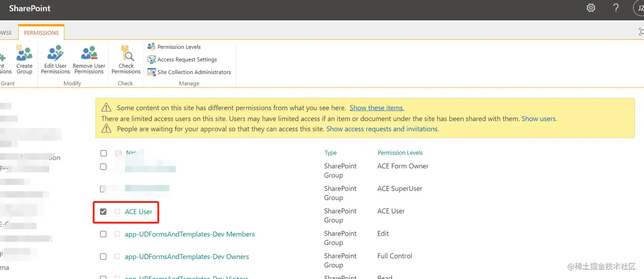
Task: Open Show access requests and invitations
Action: (382, 128)
